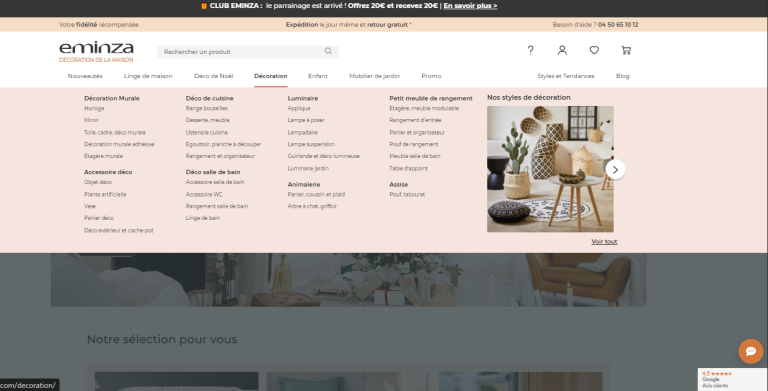The height and width of the screenshot is (391, 768).
Task: Open Animalerie heading
Action: click(x=304, y=184)
